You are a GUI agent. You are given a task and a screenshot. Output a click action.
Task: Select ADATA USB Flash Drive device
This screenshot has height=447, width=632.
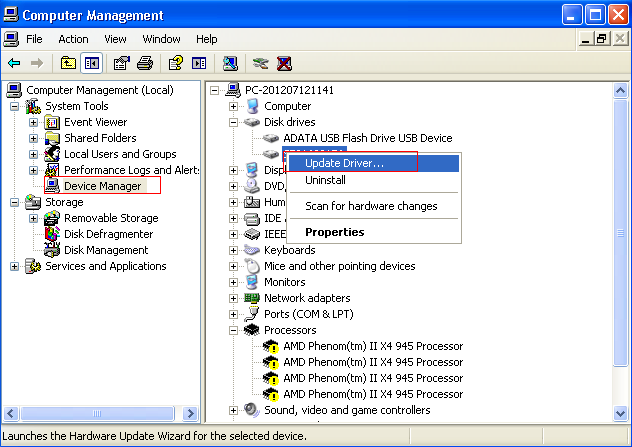367,138
